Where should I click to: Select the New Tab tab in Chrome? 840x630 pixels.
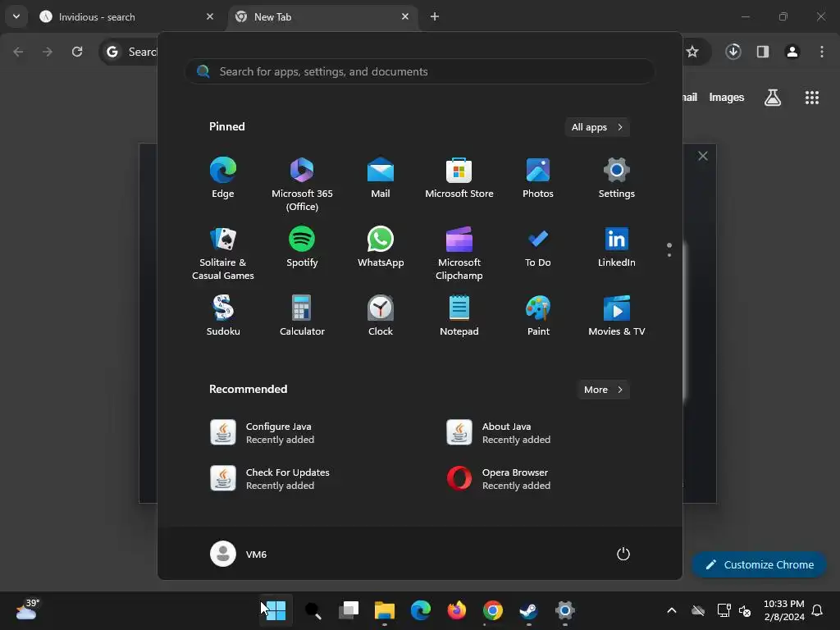click(323, 17)
